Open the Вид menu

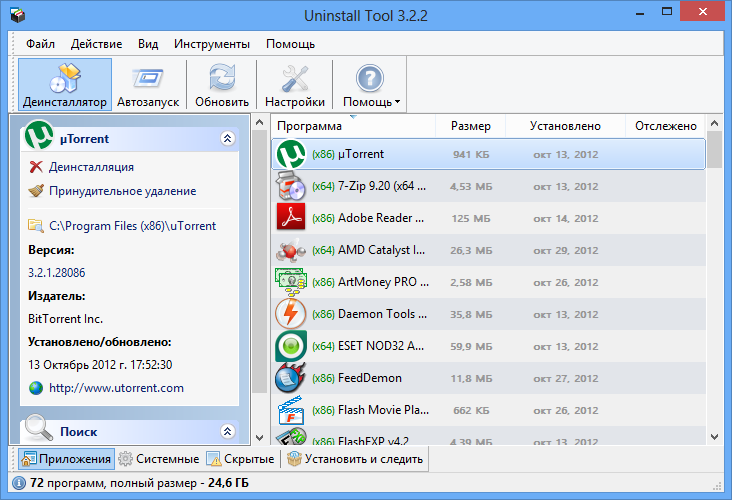148,44
